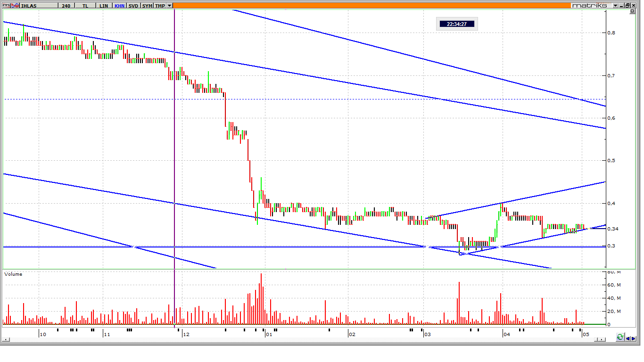
Task: Click the scrollbar left arrow
Action: point(6,339)
